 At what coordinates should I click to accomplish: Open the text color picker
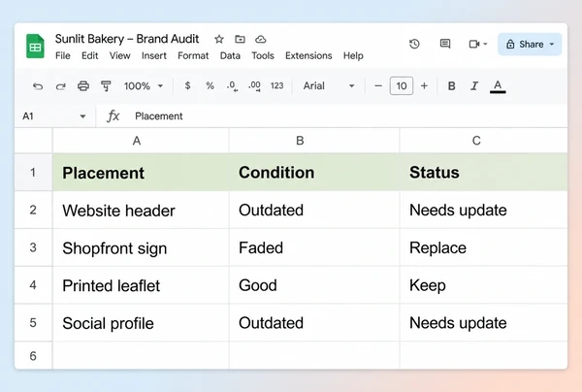tap(498, 86)
